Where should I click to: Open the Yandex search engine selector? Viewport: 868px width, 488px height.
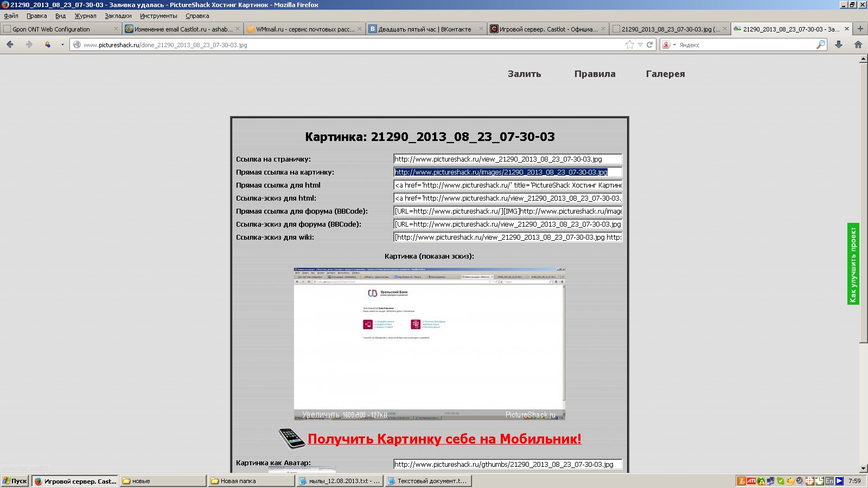point(668,45)
